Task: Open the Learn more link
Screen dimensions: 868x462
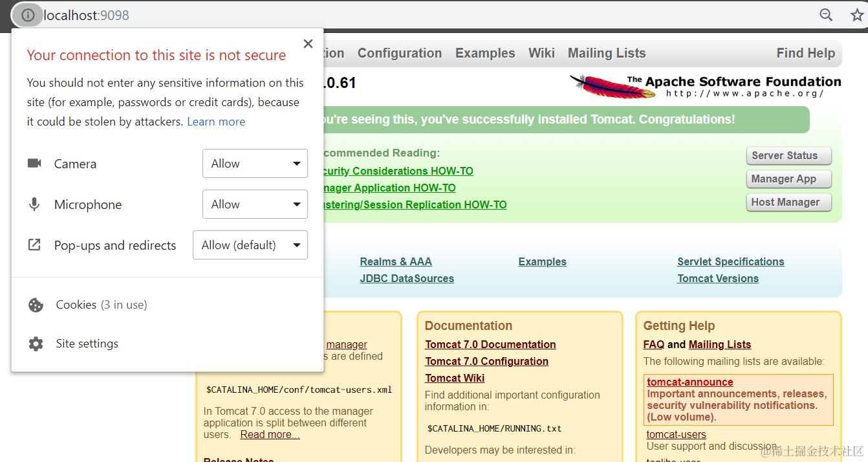Action: (x=216, y=122)
